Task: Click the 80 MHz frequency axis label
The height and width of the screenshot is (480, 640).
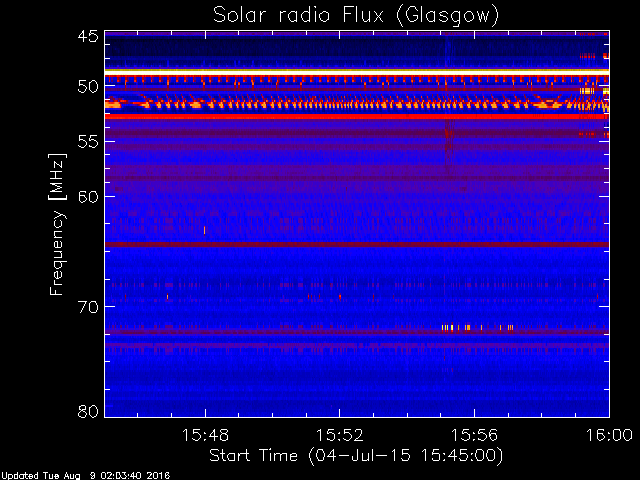Action: pos(88,411)
